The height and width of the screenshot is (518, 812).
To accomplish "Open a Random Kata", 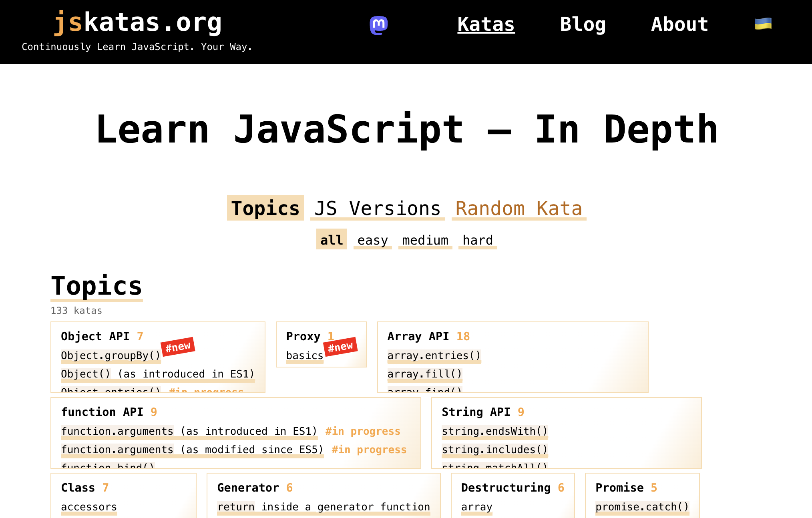I will point(519,208).
